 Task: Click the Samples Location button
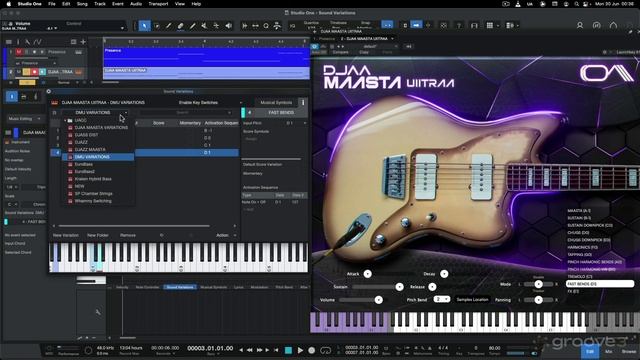pyautogui.click(x=472, y=300)
